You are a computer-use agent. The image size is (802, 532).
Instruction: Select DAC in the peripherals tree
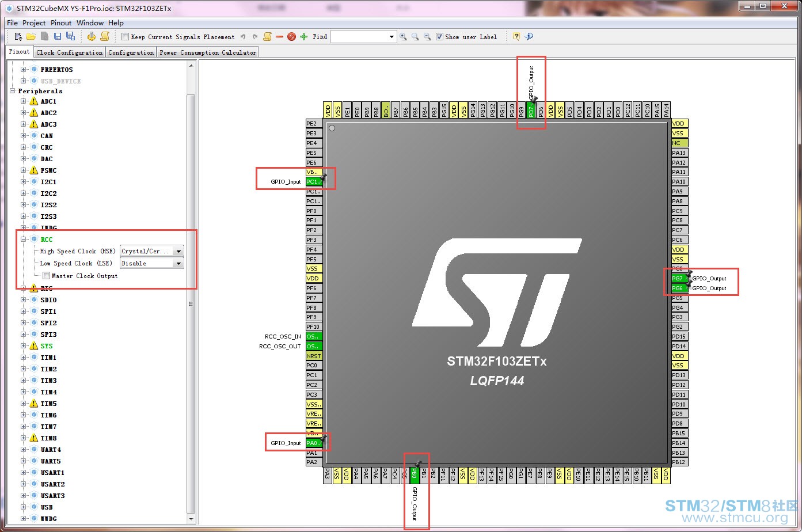[x=47, y=159]
